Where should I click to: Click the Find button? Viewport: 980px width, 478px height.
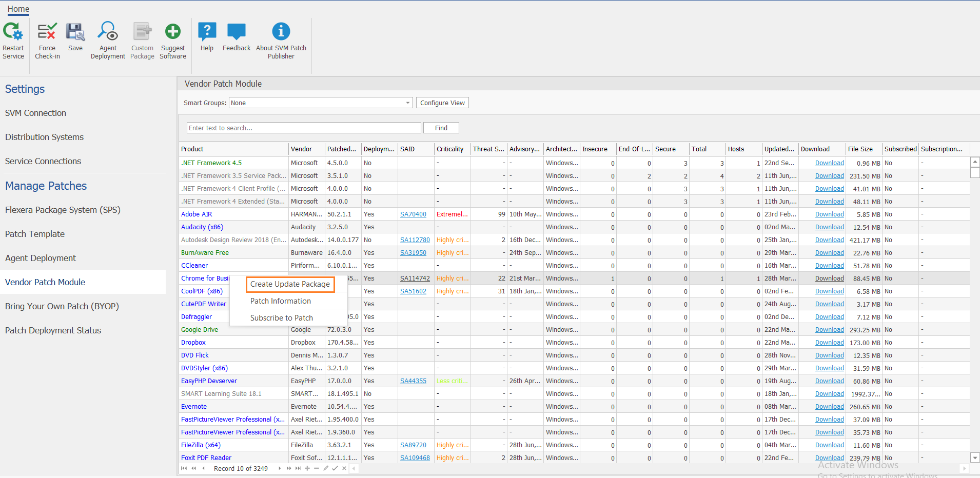coord(441,128)
